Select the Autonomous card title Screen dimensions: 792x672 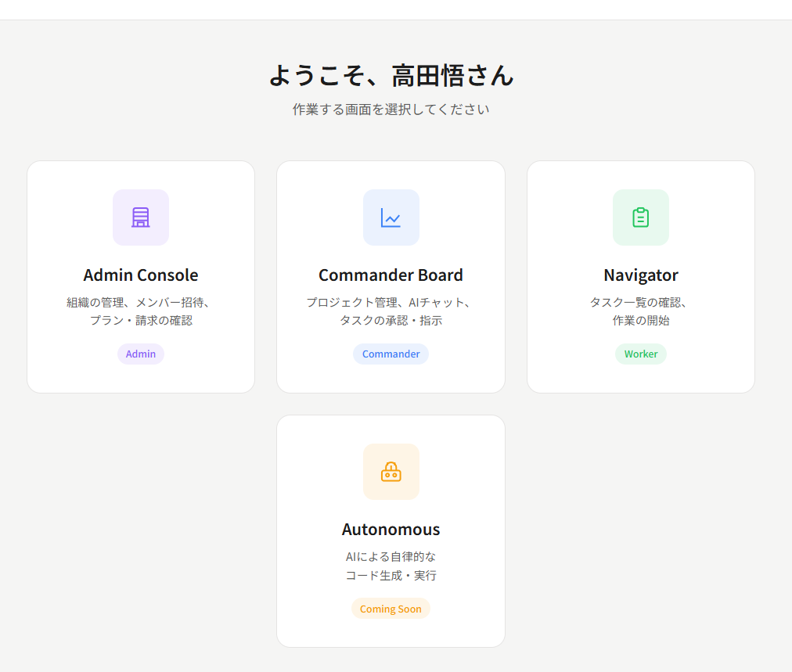391,529
